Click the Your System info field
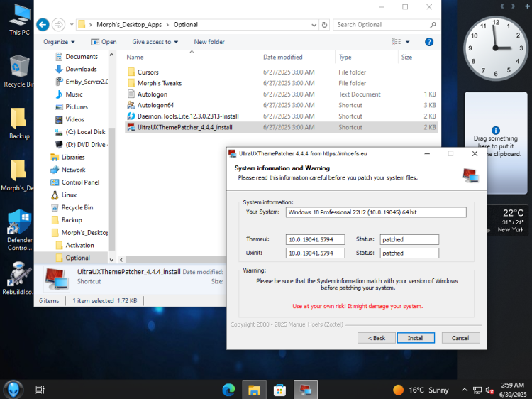 (376, 212)
